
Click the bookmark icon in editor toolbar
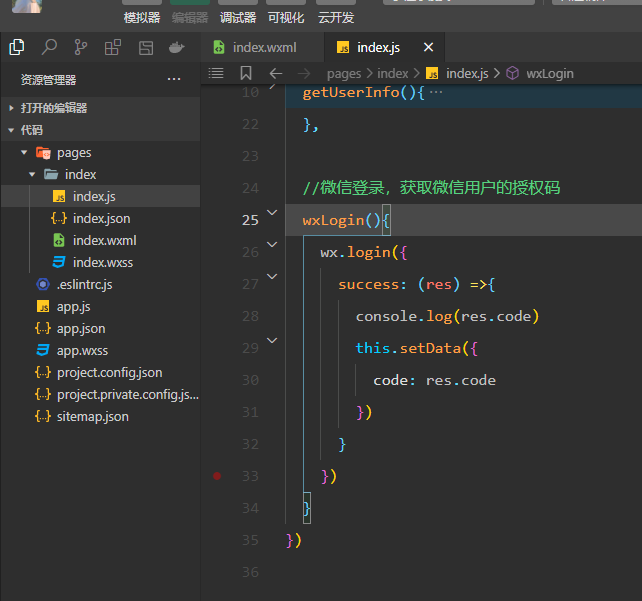coord(245,73)
